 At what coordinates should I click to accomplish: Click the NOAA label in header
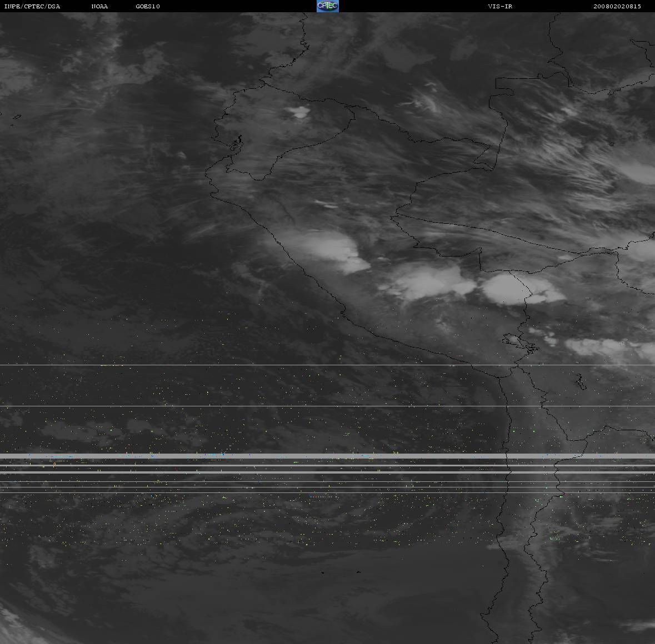100,6
